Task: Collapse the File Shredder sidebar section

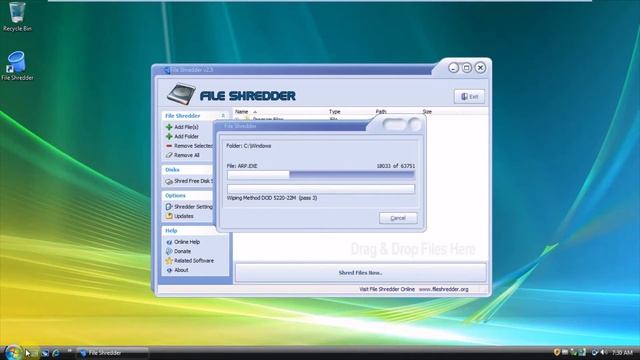Action: click(x=223, y=116)
